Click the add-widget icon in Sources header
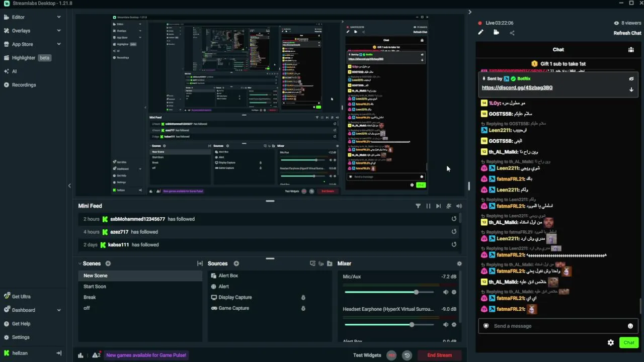The width and height of the screenshot is (644, 362). [x=312, y=263]
